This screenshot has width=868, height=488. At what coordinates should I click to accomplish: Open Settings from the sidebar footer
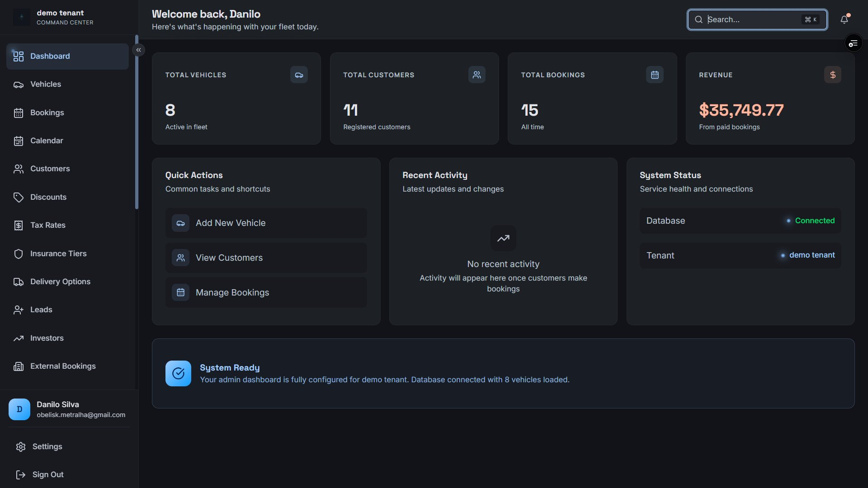click(69, 447)
